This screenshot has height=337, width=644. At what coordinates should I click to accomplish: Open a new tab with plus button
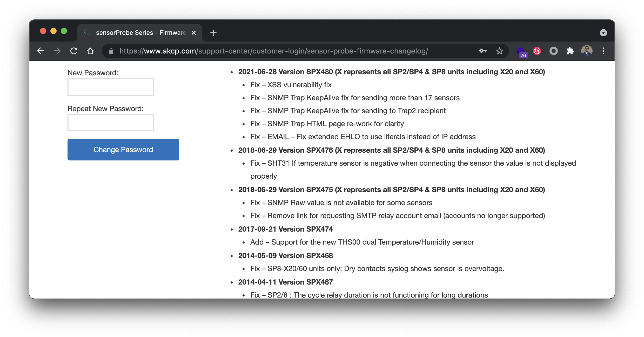tap(213, 33)
